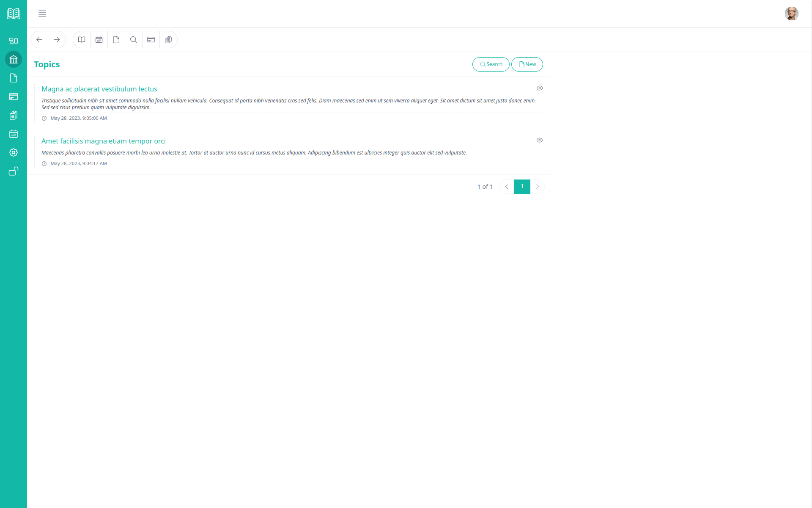Click the forward arrow in the toolbar
Viewport: 812px width, 508px height.
(57, 40)
